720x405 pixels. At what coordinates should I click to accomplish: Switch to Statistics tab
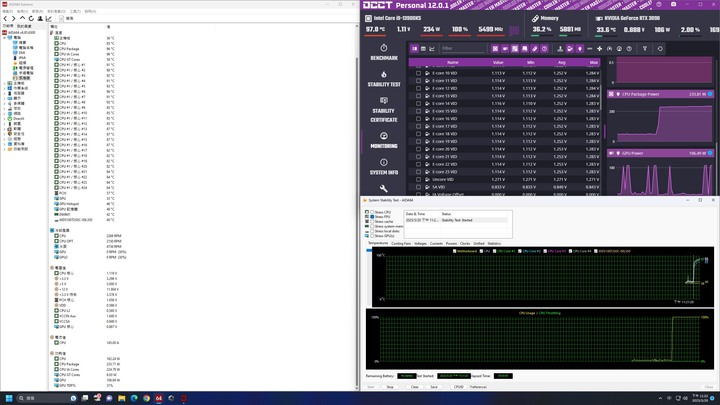(494, 243)
